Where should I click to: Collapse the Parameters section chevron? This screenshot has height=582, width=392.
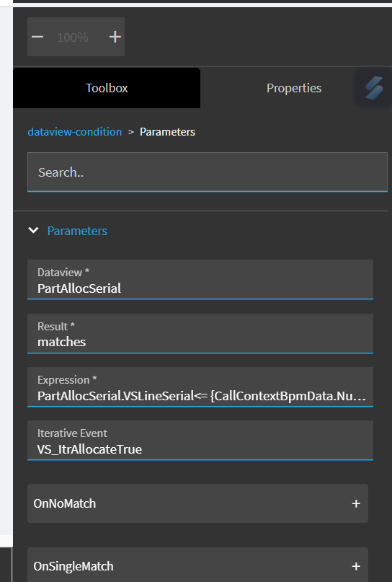[x=33, y=231]
